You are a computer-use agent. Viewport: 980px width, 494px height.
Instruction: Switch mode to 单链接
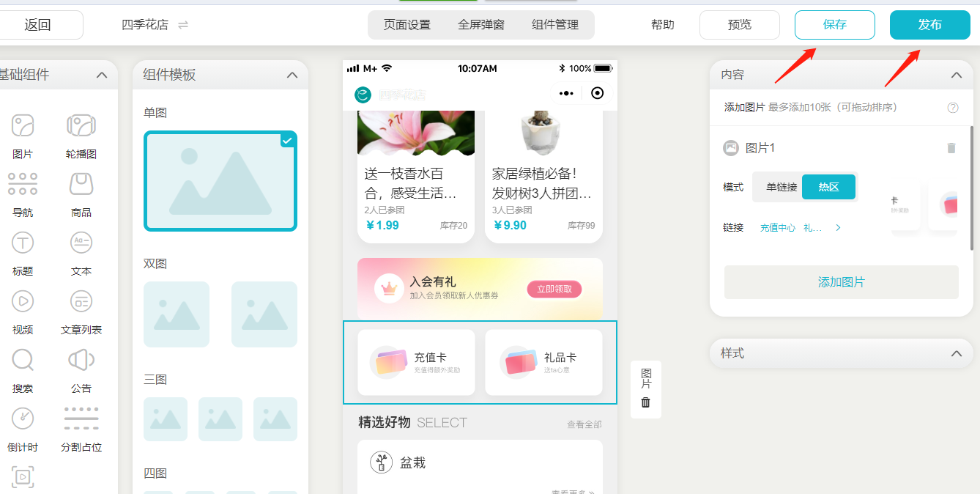(x=781, y=187)
